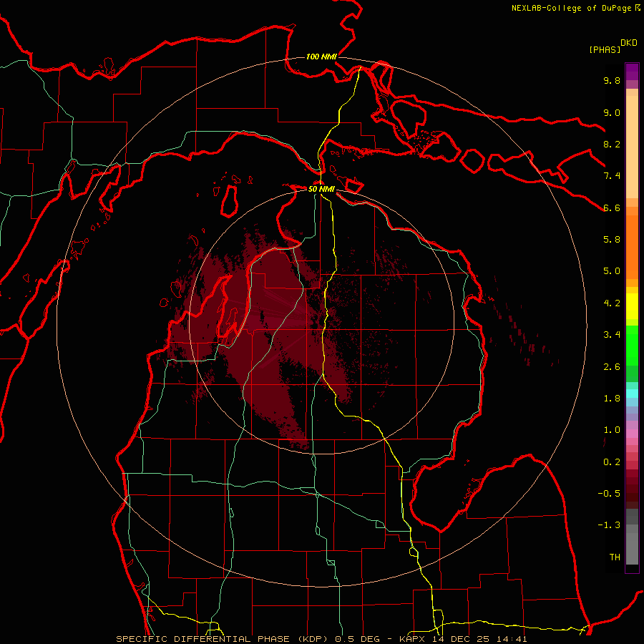Select the 7.4 scale value
Screen dimensions: 644x644
pos(612,176)
